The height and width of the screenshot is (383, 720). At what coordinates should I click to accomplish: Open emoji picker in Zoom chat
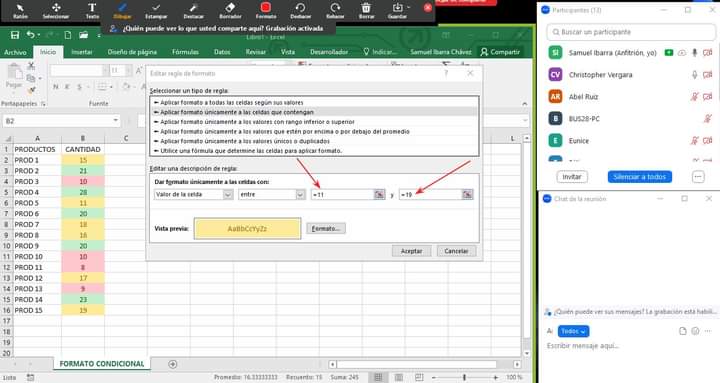tap(695, 331)
